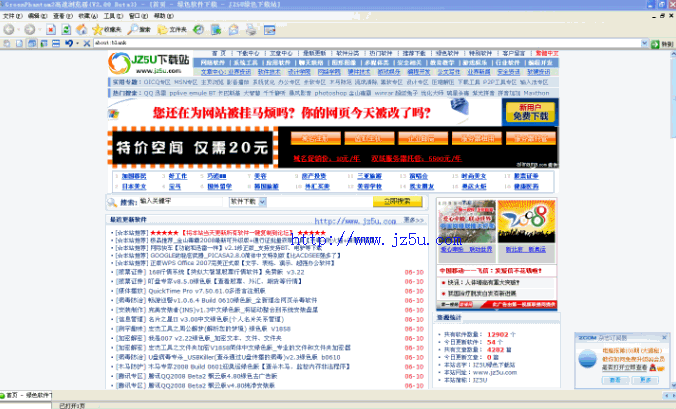The image size is (676, 409).
Task: Close the ZCOM magazine popup
Action: pos(664,337)
